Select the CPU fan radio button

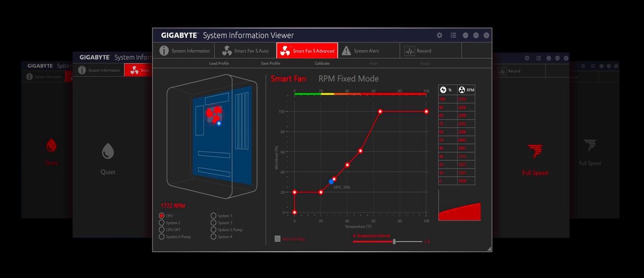[x=162, y=216]
